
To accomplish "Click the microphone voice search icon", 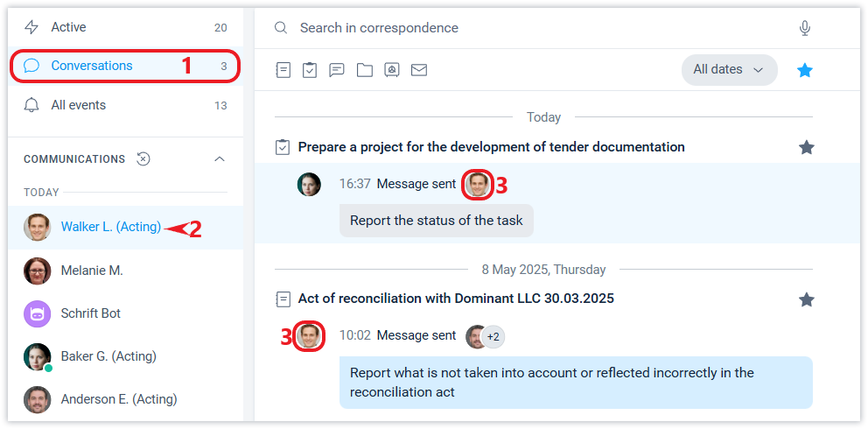I will pos(805,28).
